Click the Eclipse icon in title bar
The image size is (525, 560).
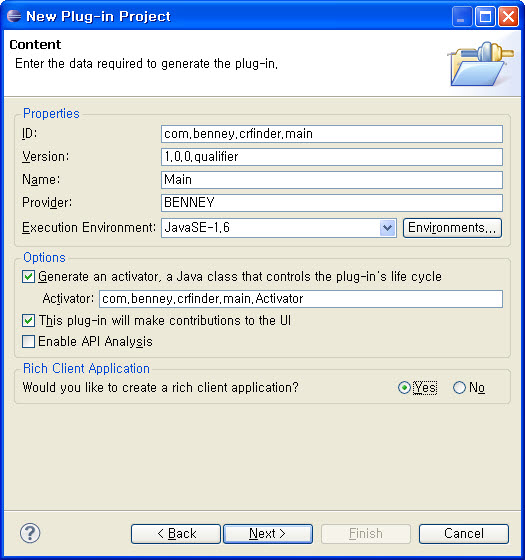14,16
